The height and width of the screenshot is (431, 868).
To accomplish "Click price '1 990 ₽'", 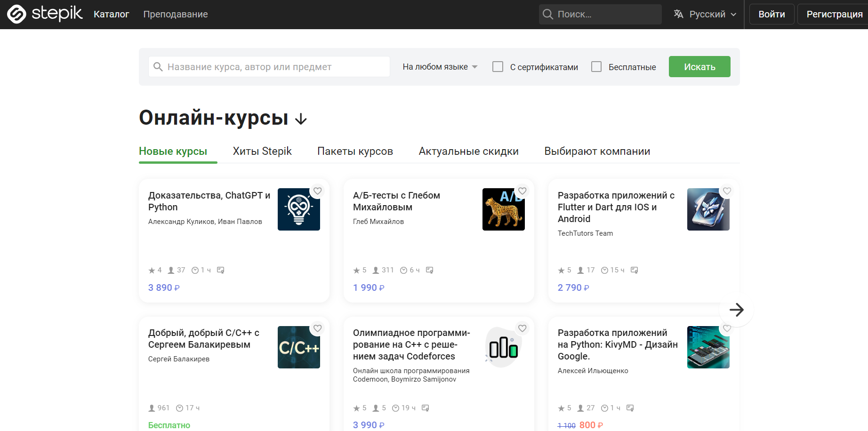I will coord(369,287).
